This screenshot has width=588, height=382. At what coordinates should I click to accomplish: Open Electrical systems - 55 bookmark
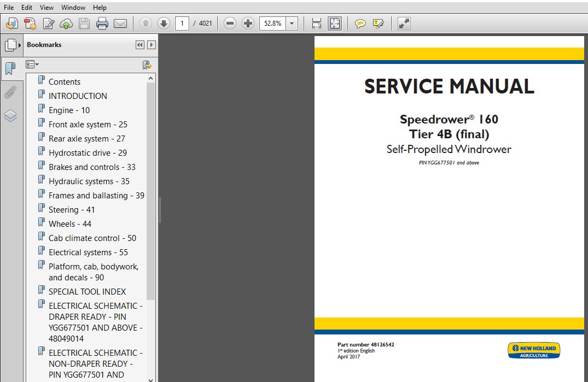[88, 252]
